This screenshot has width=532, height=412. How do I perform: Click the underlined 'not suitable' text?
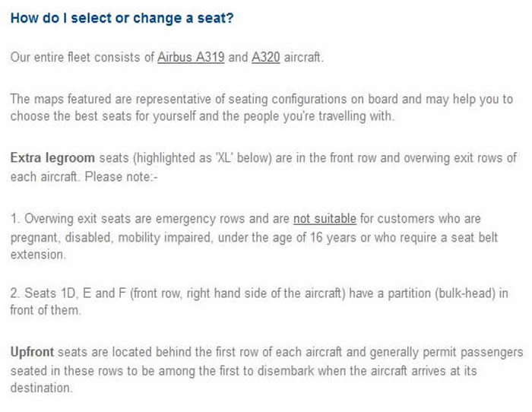click(325, 219)
